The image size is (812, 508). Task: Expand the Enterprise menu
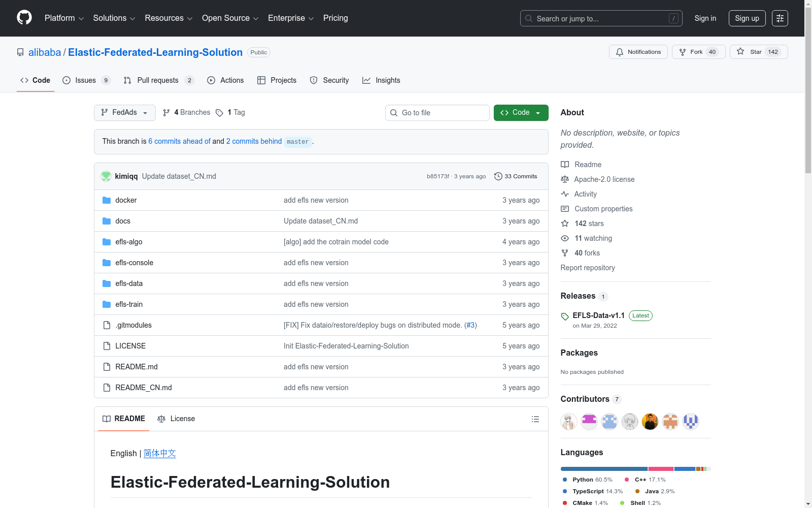click(291, 18)
